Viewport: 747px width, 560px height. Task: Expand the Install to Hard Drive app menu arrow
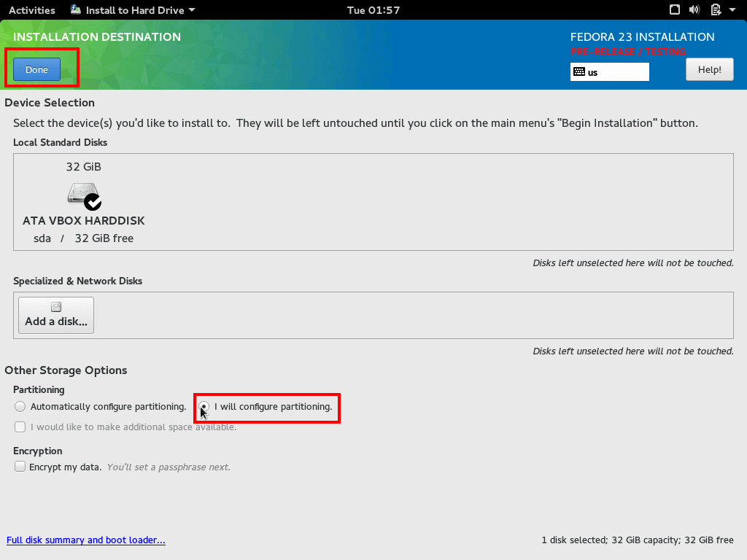coord(192,10)
